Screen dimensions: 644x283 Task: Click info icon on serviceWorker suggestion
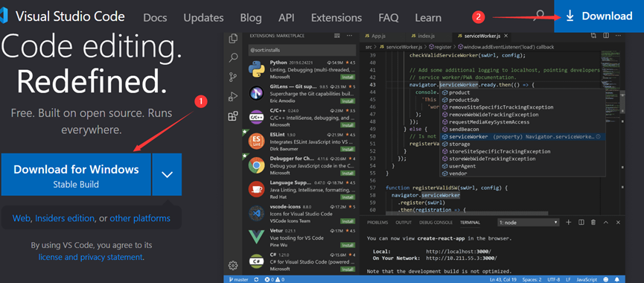(599, 136)
